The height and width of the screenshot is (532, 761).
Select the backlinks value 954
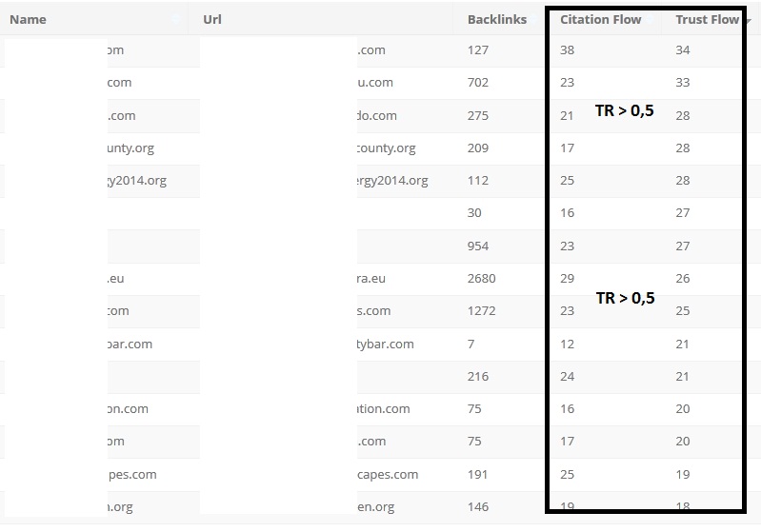[x=478, y=246]
